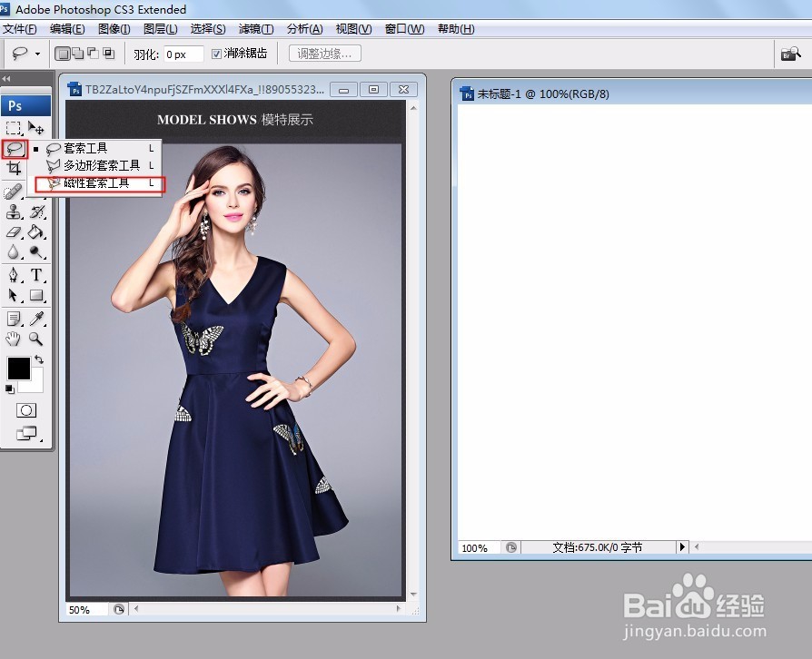
Task: Click the 调整边缘 refine edge button
Action: [324, 54]
